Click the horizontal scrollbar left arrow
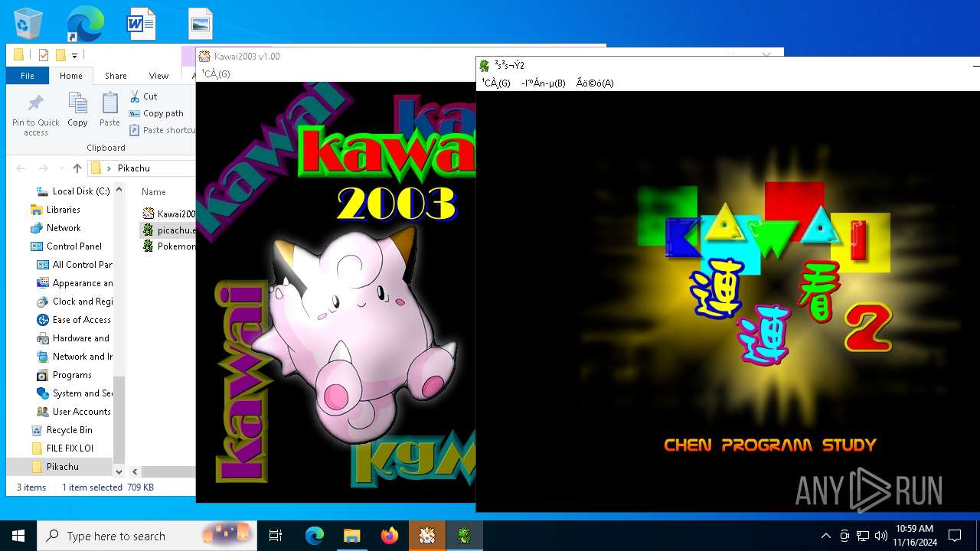The width and height of the screenshot is (980, 551). [135, 472]
